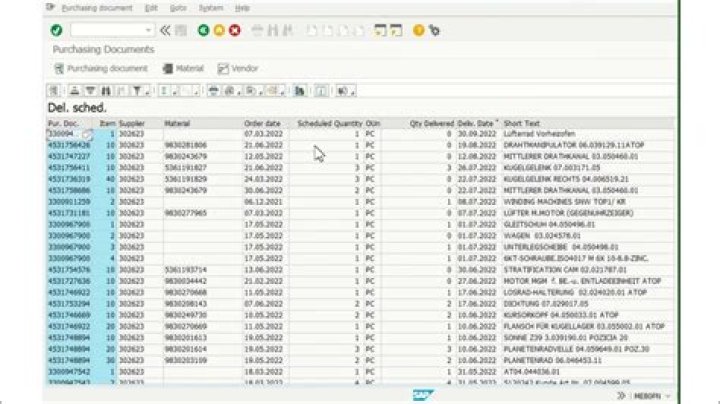Open the Help menu

242,8
